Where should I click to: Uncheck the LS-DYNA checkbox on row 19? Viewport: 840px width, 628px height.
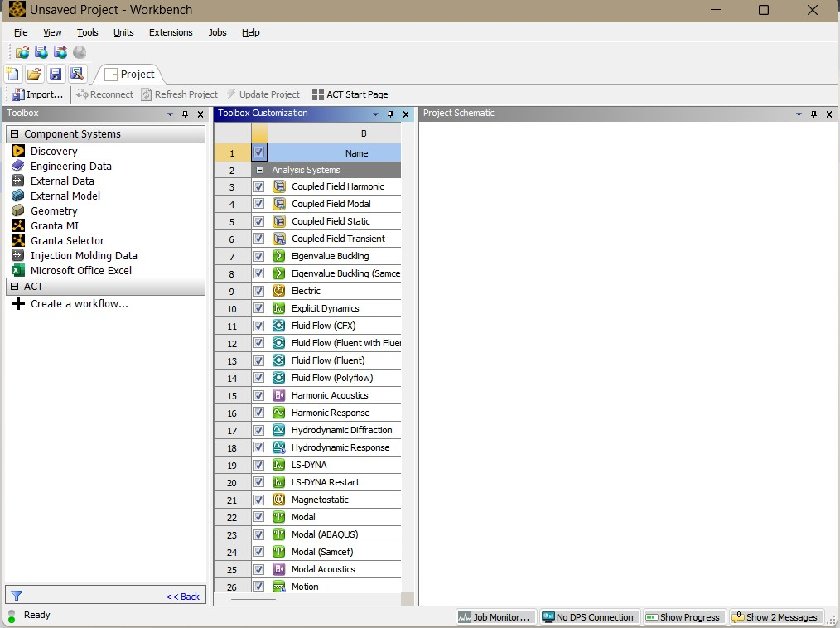(258, 465)
